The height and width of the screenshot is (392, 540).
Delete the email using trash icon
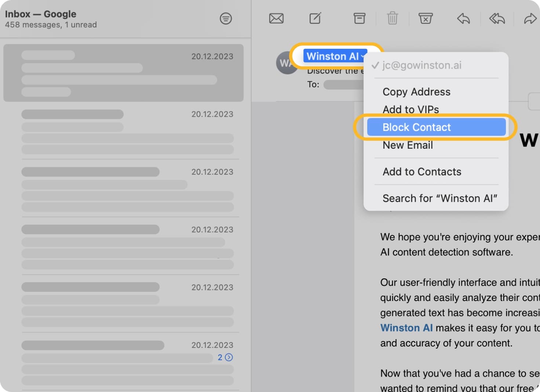(x=392, y=18)
